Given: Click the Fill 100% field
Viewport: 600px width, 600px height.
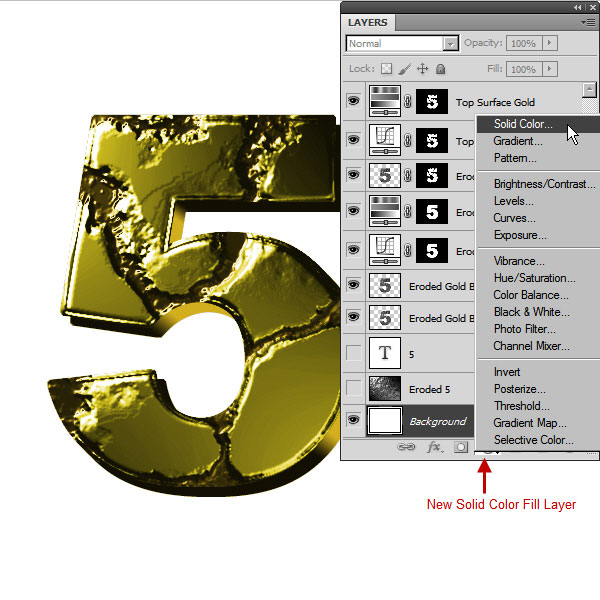Looking at the screenshot, I should pos(523,69).
